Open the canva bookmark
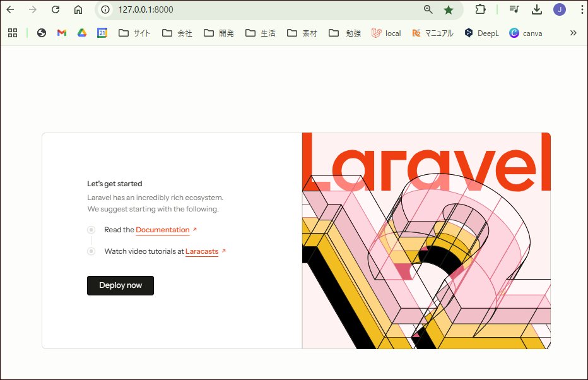The image size is (588, 380). [526, 33]
